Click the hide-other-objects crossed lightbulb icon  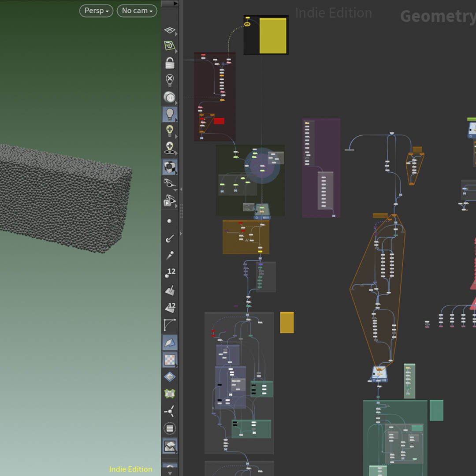click(x=170, y=79)
